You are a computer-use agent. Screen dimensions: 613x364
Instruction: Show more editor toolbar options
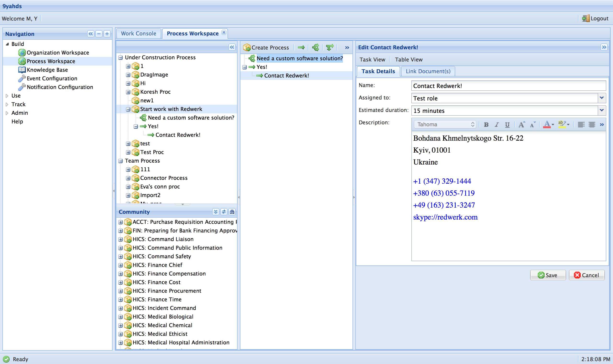click(x=602, y=125)
